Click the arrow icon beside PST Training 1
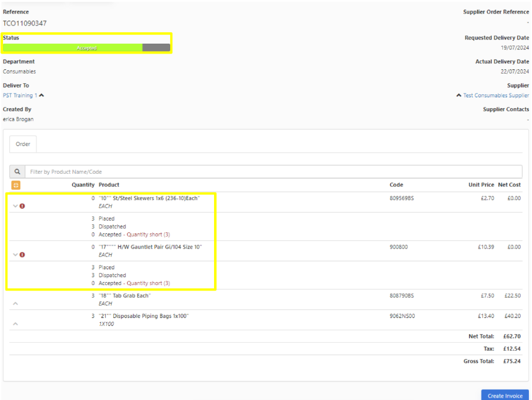532x400 pixels. coord(41,95)
